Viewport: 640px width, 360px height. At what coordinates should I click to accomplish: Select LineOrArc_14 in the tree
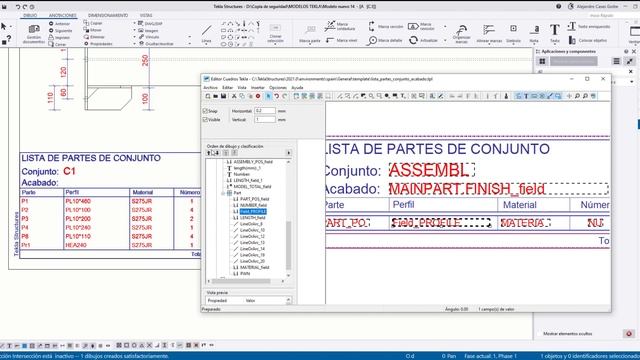(252, 249)
